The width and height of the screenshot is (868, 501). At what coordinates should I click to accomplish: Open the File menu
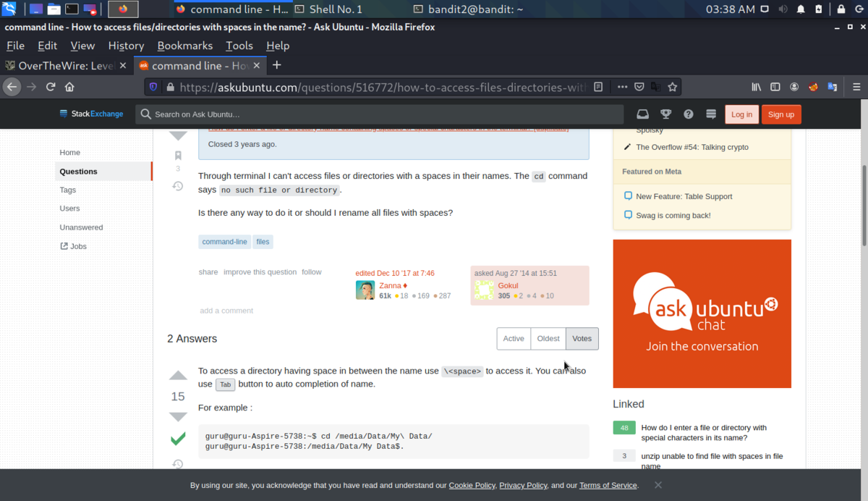[x=15, y=46]
